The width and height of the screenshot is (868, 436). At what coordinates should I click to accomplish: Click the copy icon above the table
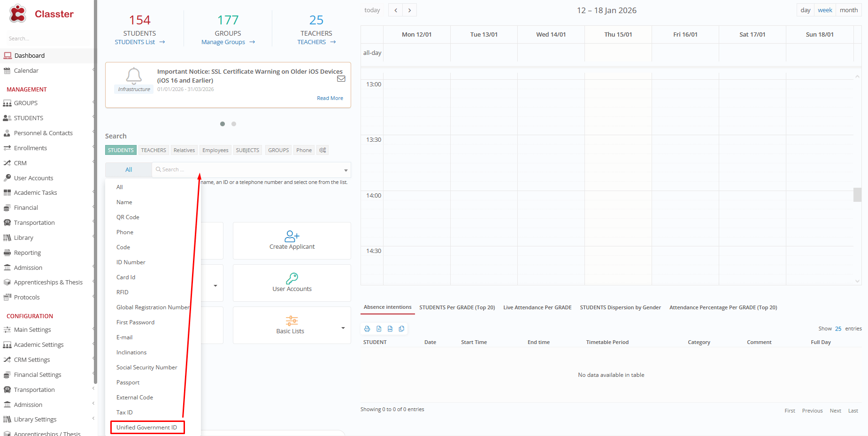401,329
